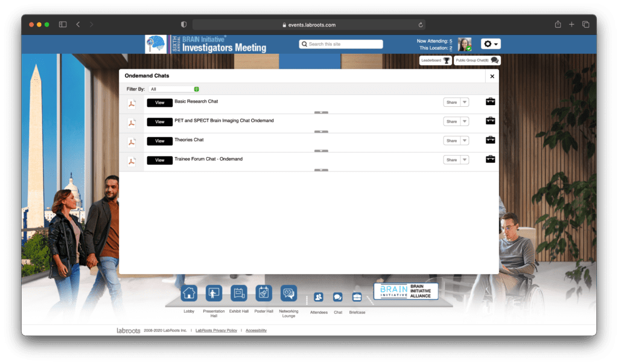The height and width of the screenshot is (364, 618).
Task: Click the BRAIN Initiative brain logo
Action: (156, 44)
